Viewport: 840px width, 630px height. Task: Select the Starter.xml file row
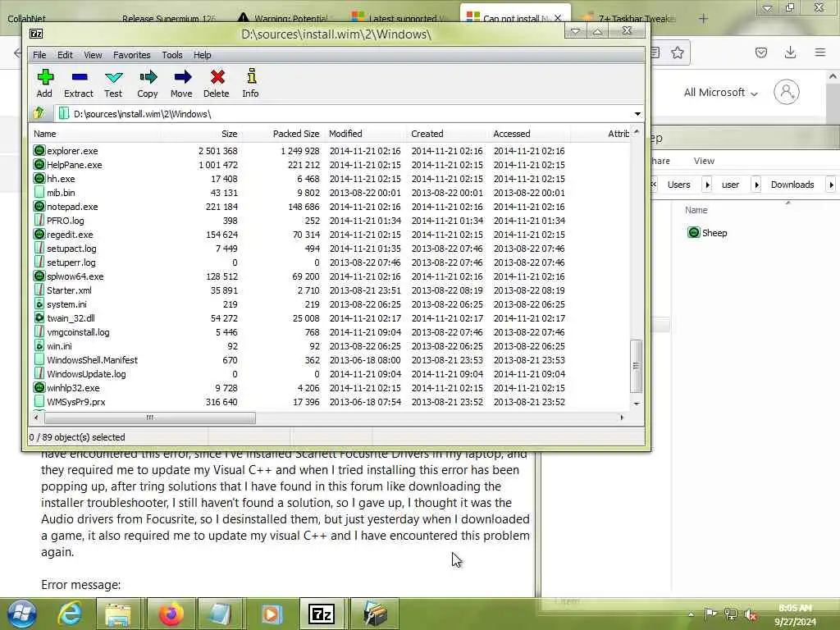point(330,290)
